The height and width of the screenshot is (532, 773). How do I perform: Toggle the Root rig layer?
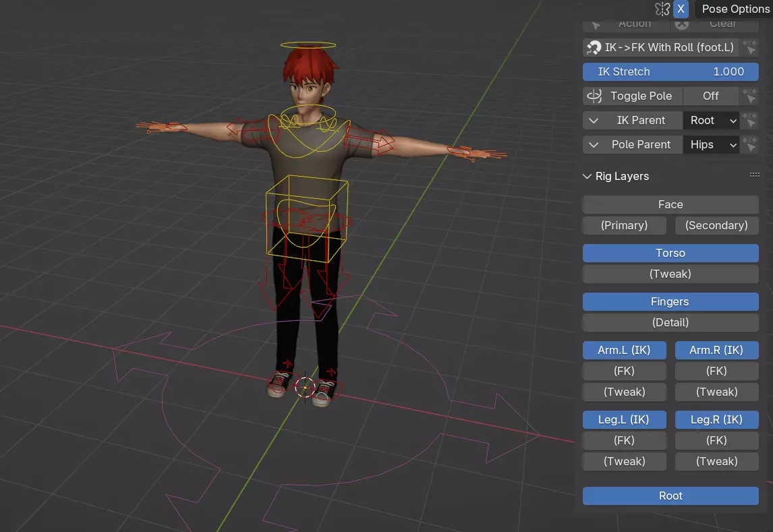tap(670, 496)
